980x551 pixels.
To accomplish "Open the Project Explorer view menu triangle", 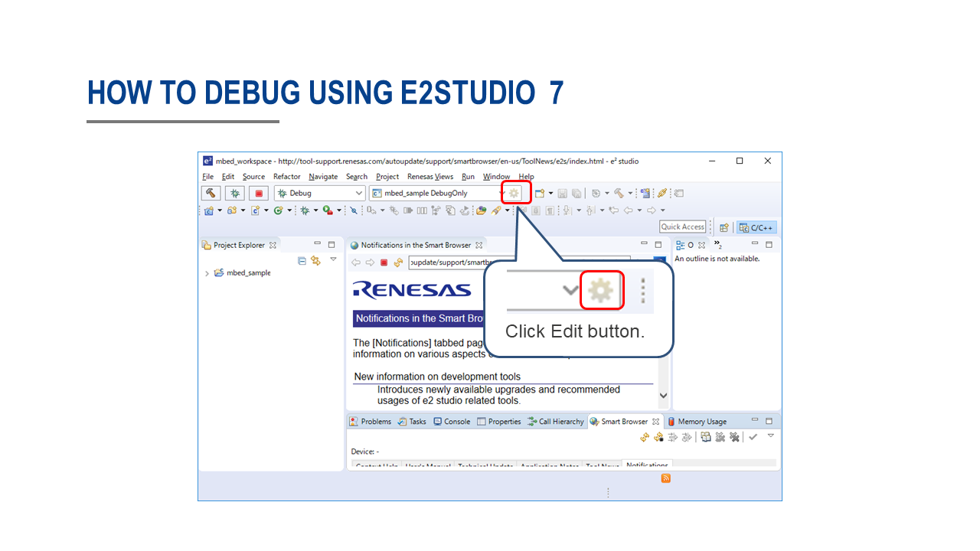I will click(x=333, y=259).
